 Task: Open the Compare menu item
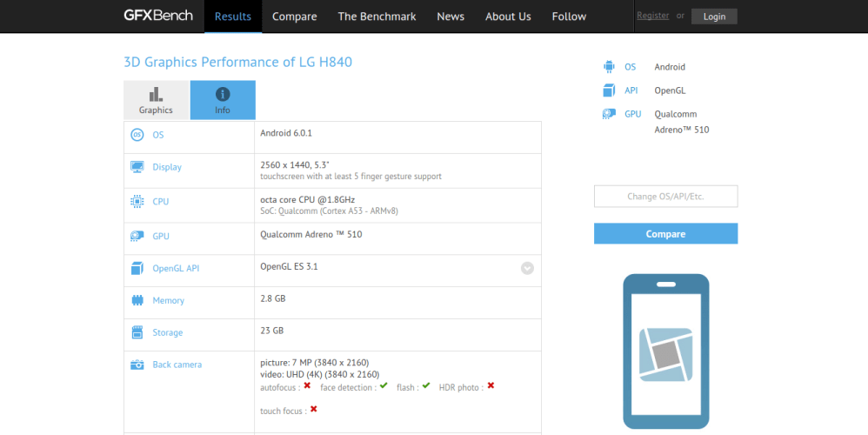click(294, 17)
